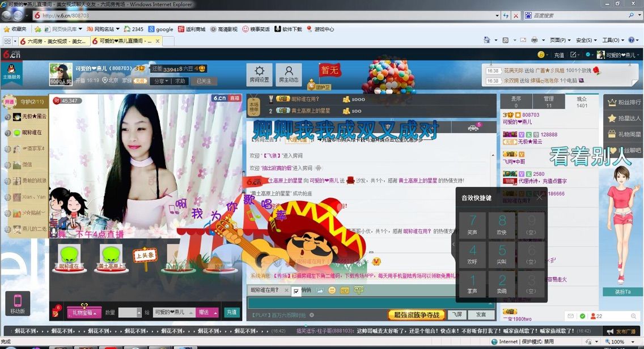Expand the 网购名站 favorites dropdown
The width and height of the screenshot is (644, 349).
tap(118, 29)
